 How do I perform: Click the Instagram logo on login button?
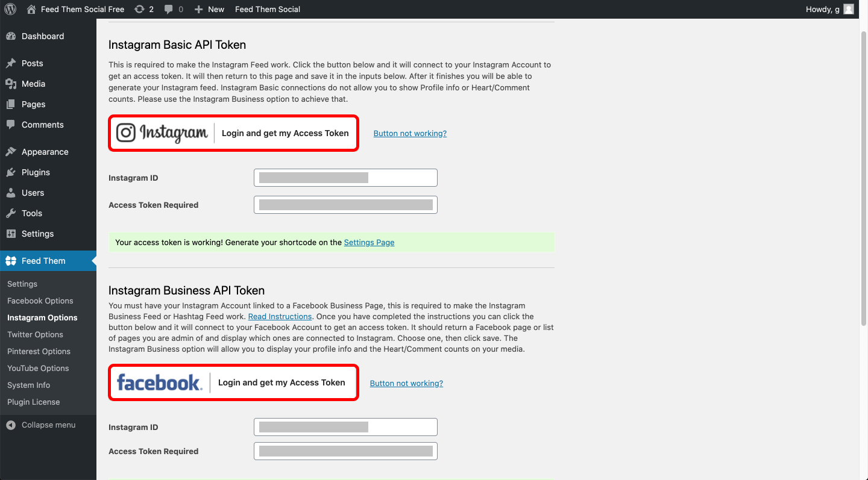[162, 133]
